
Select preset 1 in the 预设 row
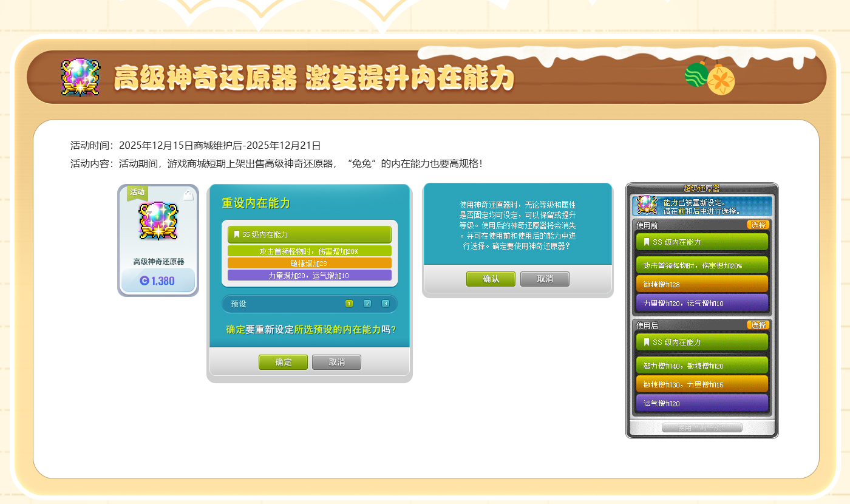(x=348, y=304)
